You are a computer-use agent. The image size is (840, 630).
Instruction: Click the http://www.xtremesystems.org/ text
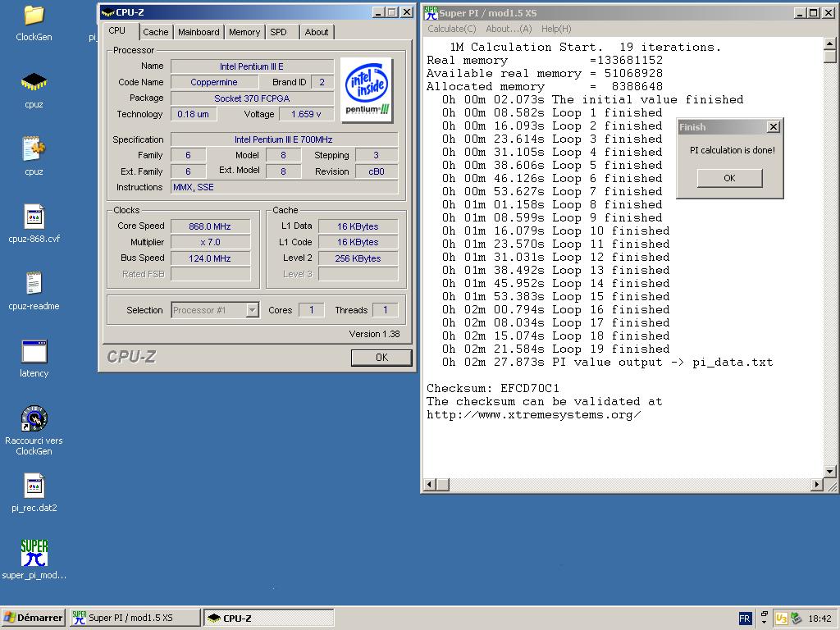533,414
